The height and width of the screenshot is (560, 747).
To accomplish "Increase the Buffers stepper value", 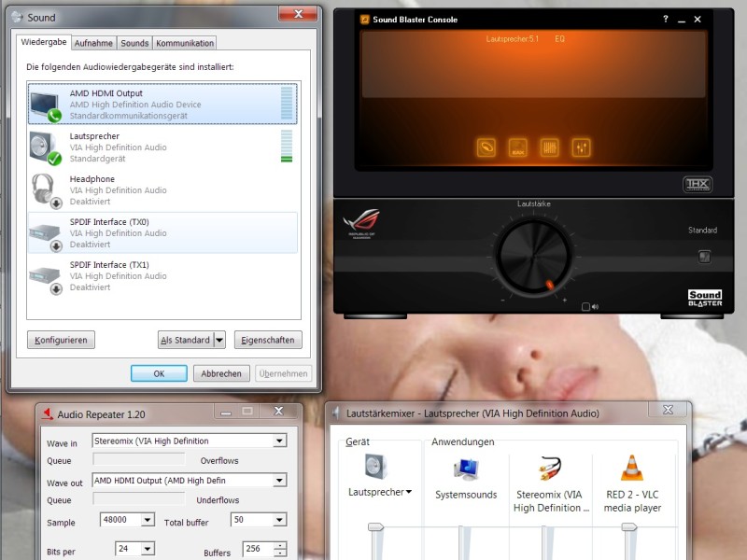I will (280, 545).
